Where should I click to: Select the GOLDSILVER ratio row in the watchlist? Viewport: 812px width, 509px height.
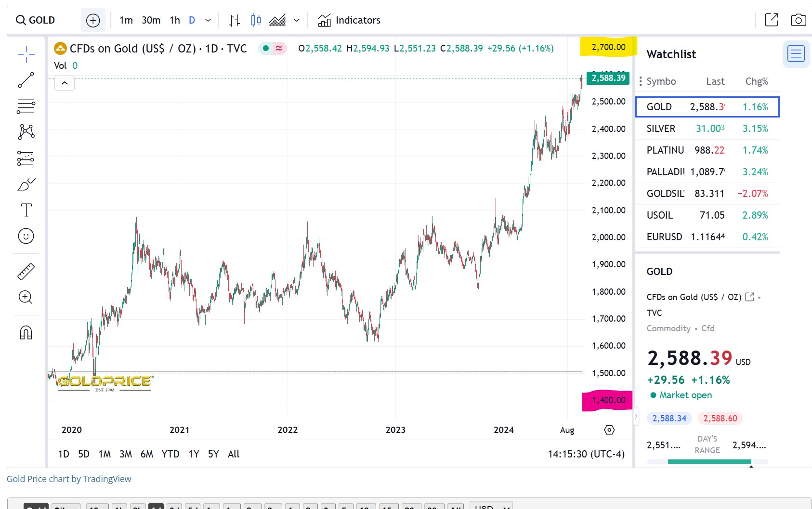coord(707,194)
